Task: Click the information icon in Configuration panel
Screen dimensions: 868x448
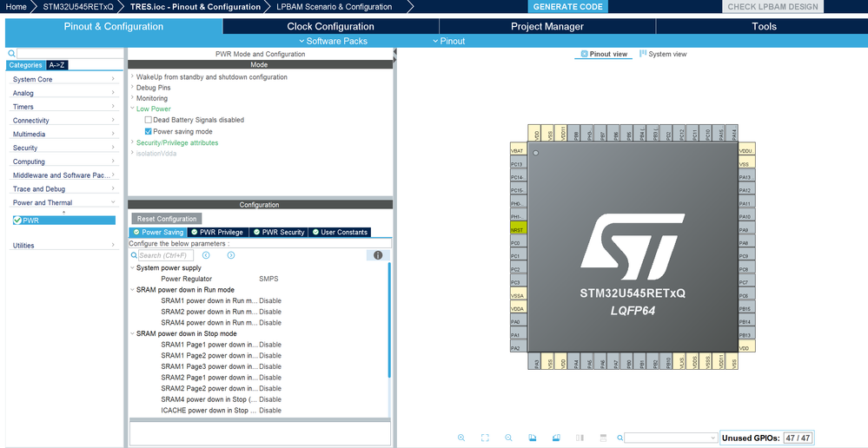Action: pos(378,255)
